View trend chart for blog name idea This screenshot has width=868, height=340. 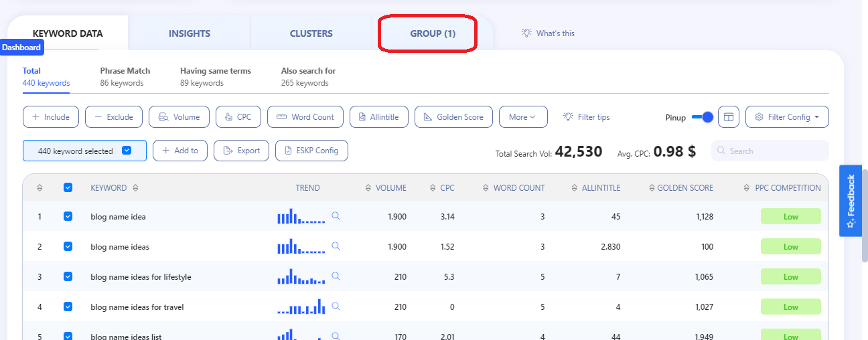point(301,216)
